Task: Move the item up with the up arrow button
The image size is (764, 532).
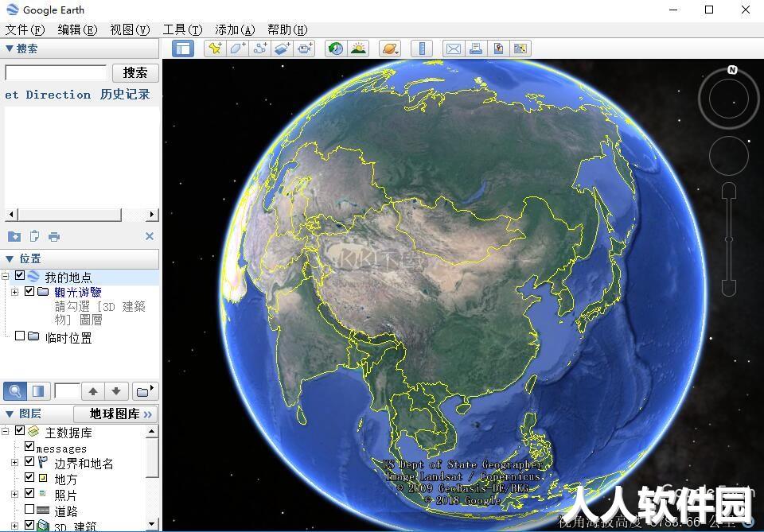Action: [93, 390]
